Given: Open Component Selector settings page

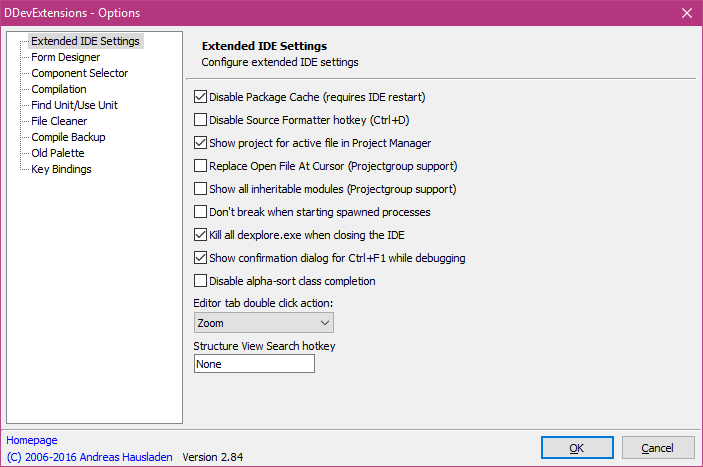Looking at the screenshot, I should [80, 73].
